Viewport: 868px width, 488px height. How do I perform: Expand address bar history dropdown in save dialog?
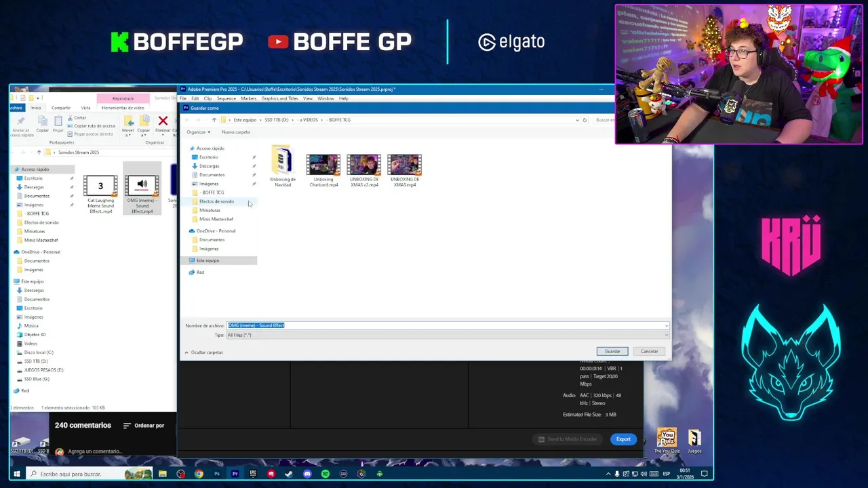coord(577,120)
